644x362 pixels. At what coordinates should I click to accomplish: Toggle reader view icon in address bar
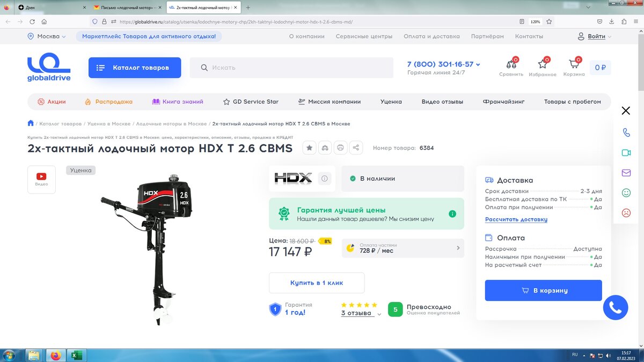tap(522, 22)
